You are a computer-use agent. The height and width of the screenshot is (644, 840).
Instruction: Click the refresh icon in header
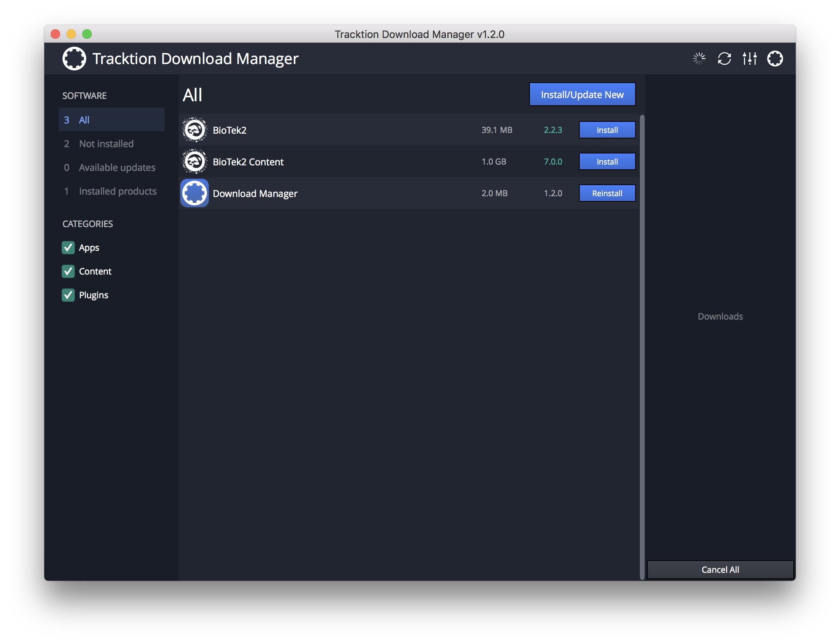pos(724,59)
